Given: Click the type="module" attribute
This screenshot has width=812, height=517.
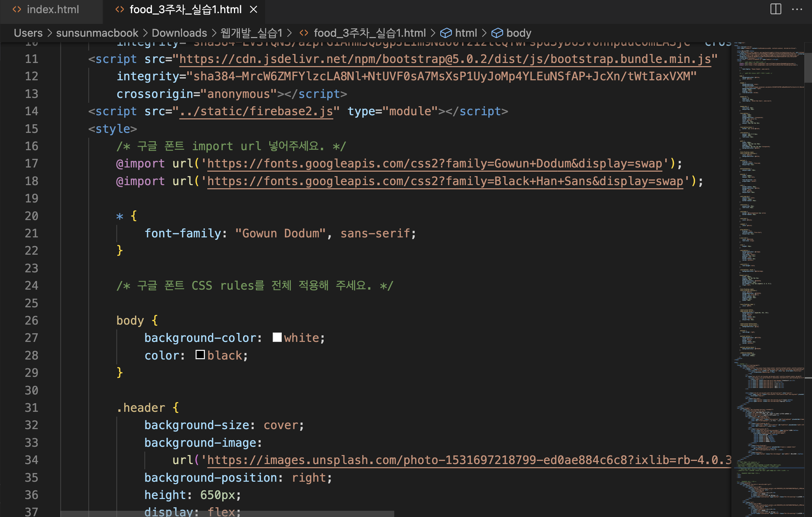Looking at the screenshot, I should [x=393, y=111].
